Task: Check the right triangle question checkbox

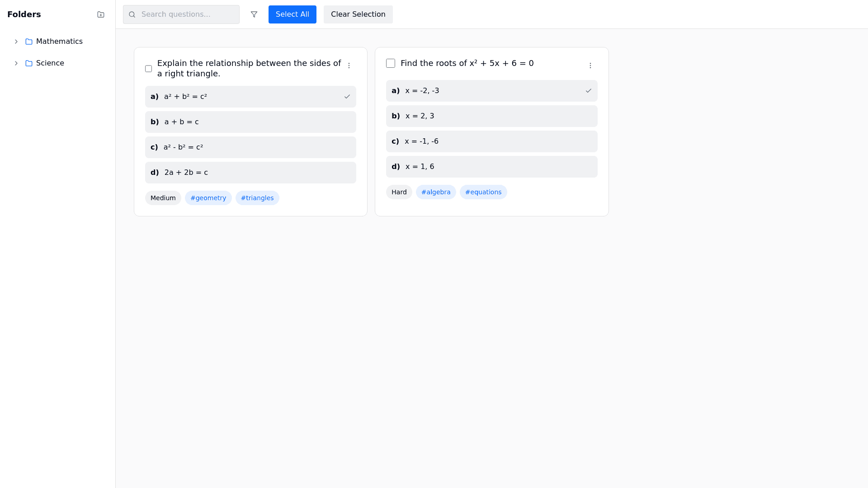Action: point(148,69)
